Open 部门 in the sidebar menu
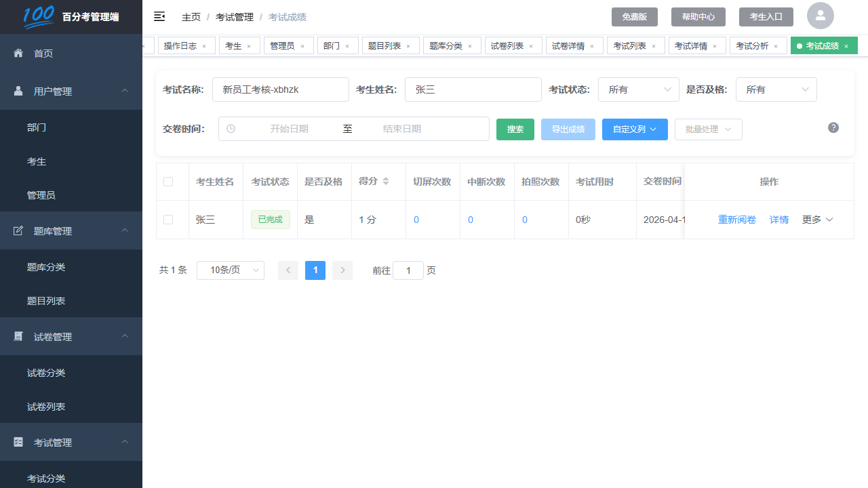The image size is (868, 488). point(71,127)
